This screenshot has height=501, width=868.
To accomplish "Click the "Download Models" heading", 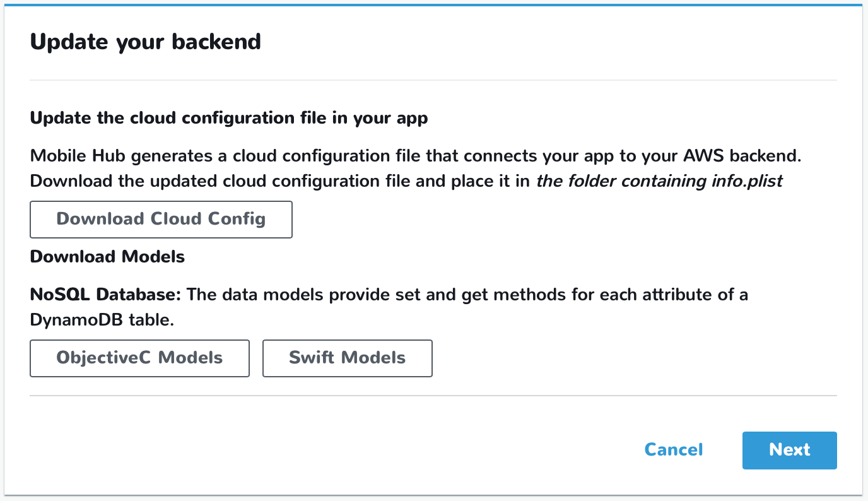I will (x=107, y=257).
